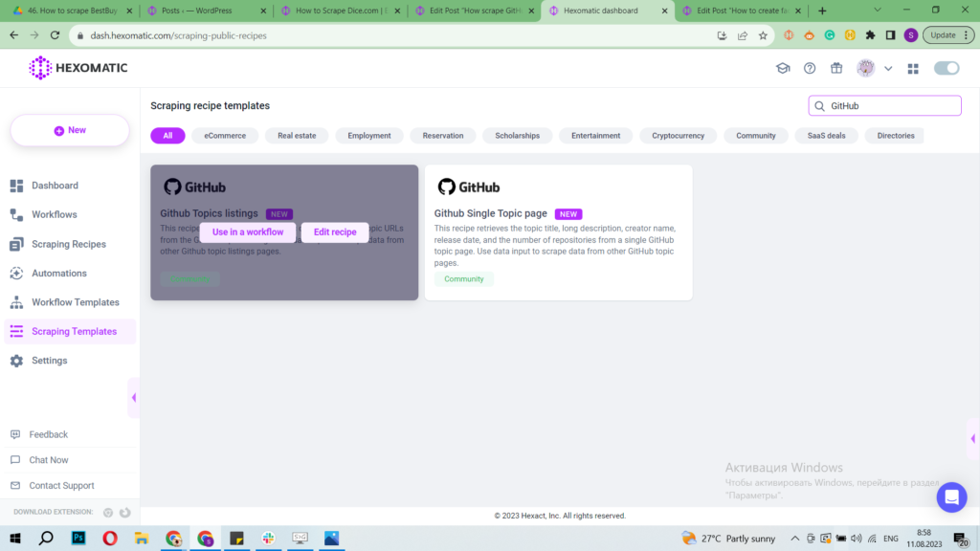980x551 pixels.
Task: Toggle the dark mode switch in the header
Action: pyautogui.click(x=947, y=68)
